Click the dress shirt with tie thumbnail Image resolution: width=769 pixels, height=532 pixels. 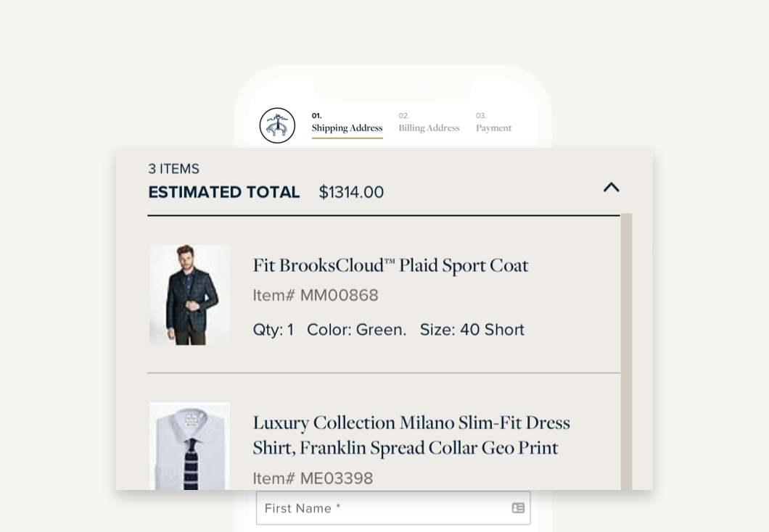tap(189, 446)
